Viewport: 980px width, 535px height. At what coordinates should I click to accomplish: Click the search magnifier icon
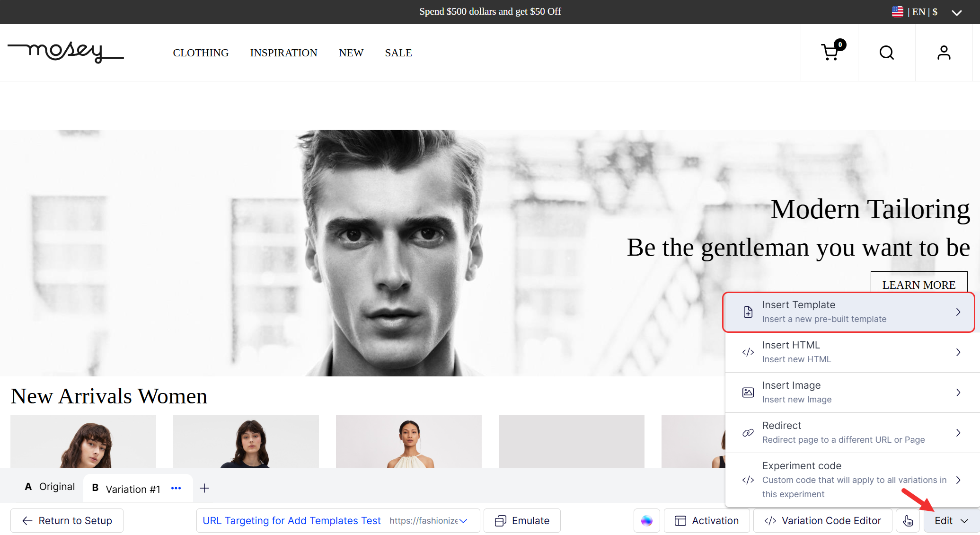pyautogui.click(x=887, y=52)
